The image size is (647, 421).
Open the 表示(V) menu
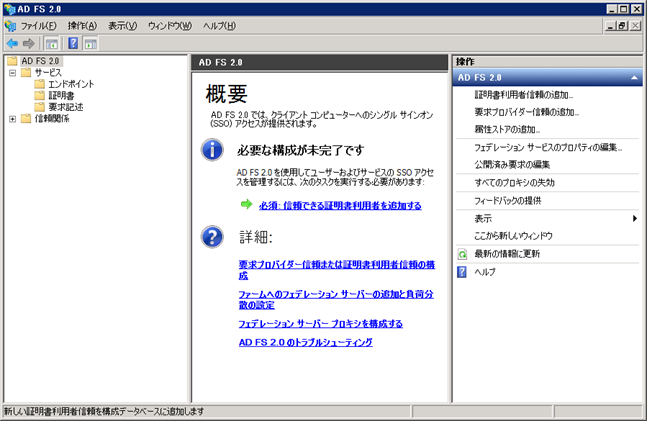(x=123, y=26)
